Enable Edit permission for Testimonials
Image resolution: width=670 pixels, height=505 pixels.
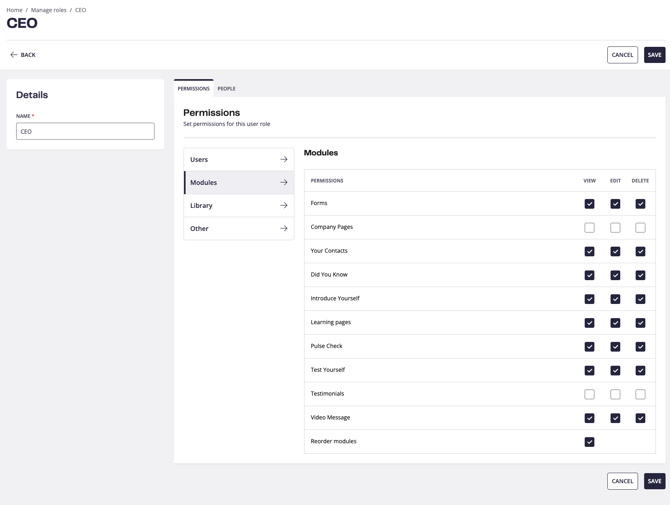tap(615, 394)
